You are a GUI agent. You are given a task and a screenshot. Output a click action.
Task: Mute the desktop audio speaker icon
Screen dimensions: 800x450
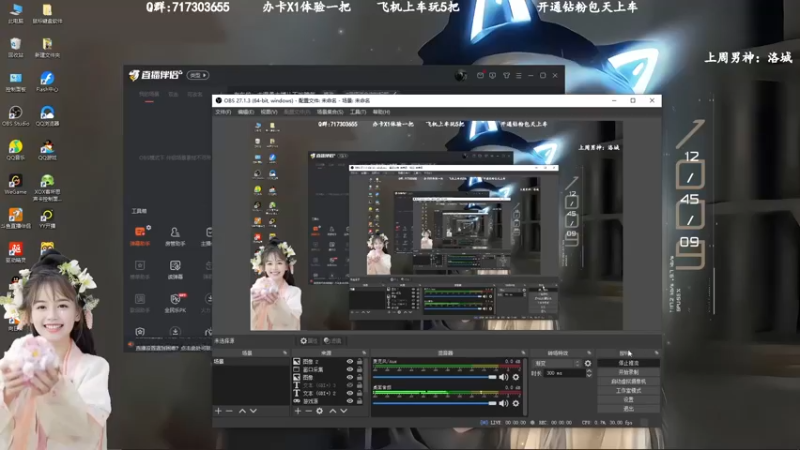point(504,403)
